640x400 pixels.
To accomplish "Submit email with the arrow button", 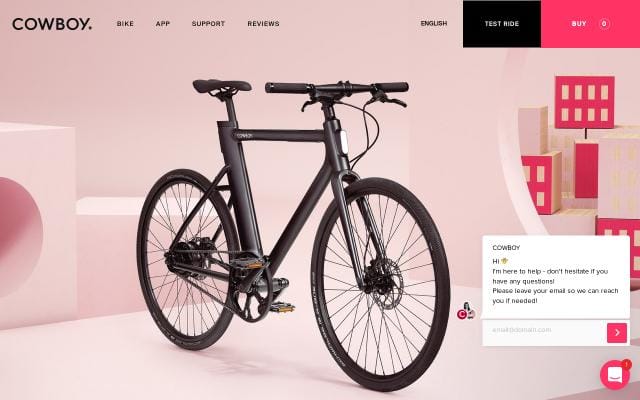I will pos(617,333).
